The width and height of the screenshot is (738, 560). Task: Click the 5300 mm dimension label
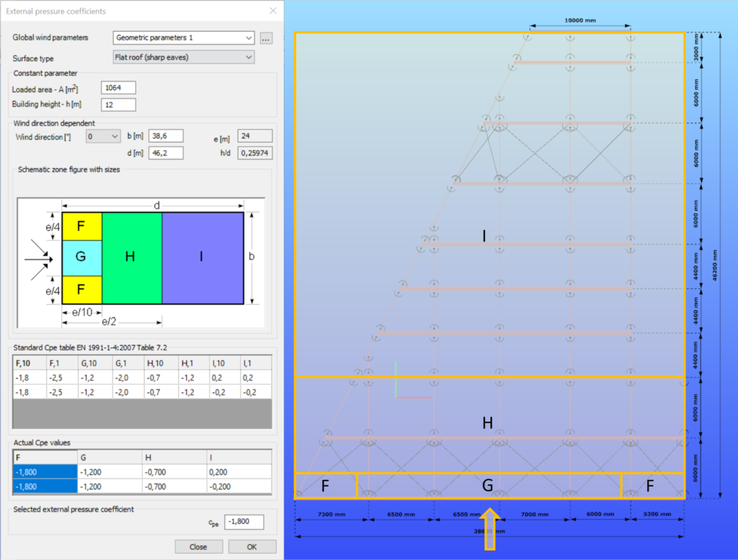[657, 514]
